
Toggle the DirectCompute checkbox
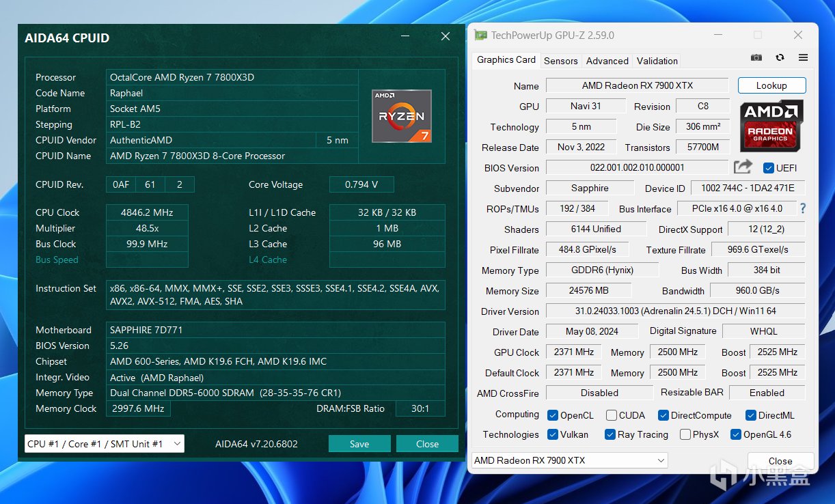tap(663, 415)
